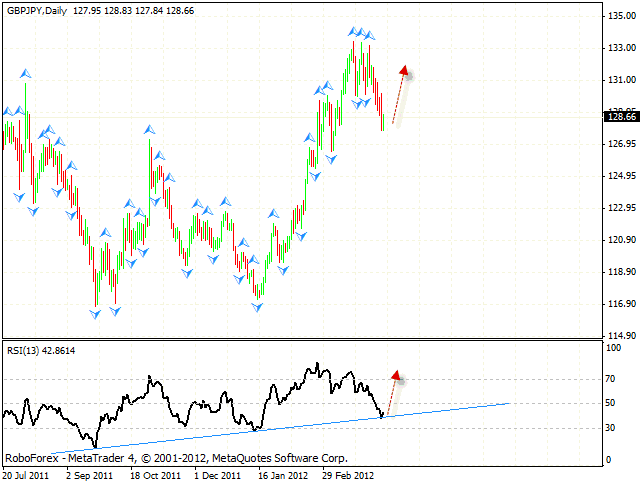Click the red arrowhead in the RSI window

tap(396, 376)
